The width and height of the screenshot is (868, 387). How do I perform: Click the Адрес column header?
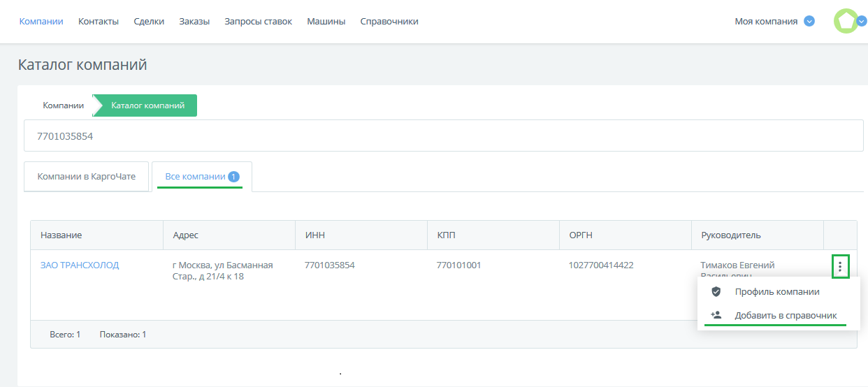point(229,235)
